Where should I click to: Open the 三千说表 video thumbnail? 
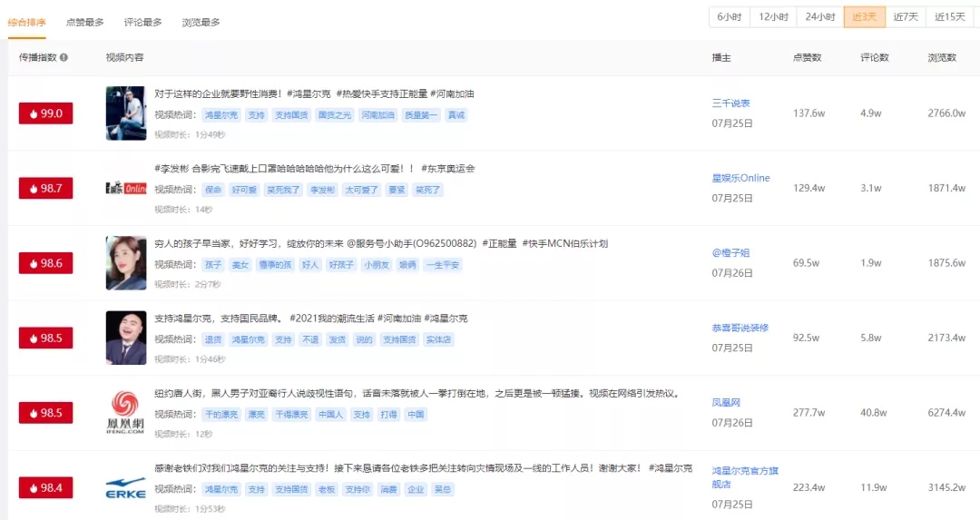pyautogui.click(x=125, y=113)
